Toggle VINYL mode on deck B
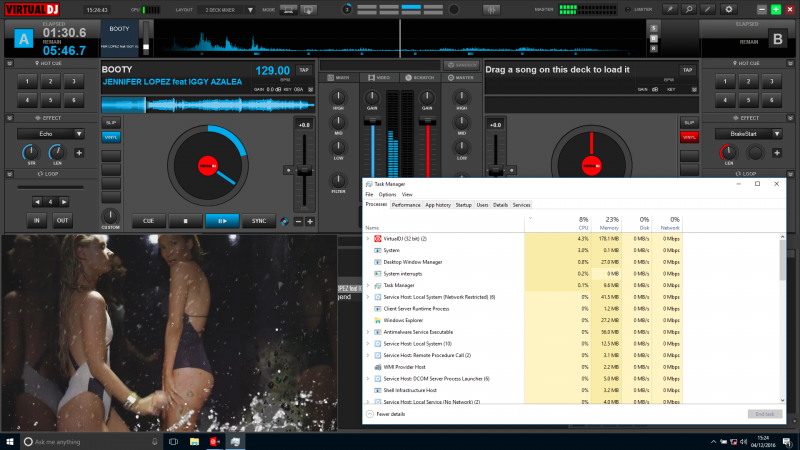 [x=689, y=137]
